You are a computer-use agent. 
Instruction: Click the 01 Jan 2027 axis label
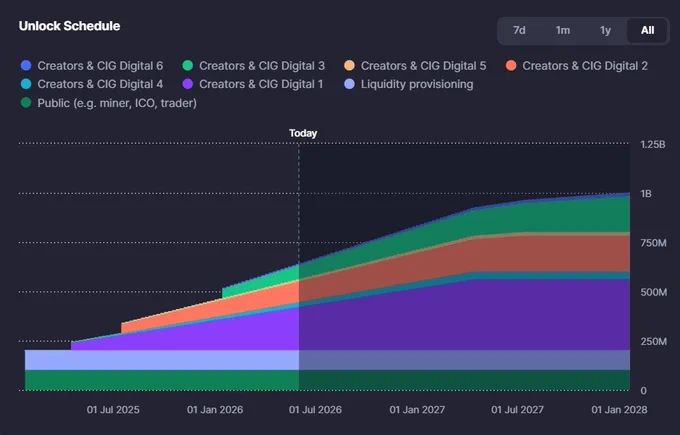pos(417,410)
